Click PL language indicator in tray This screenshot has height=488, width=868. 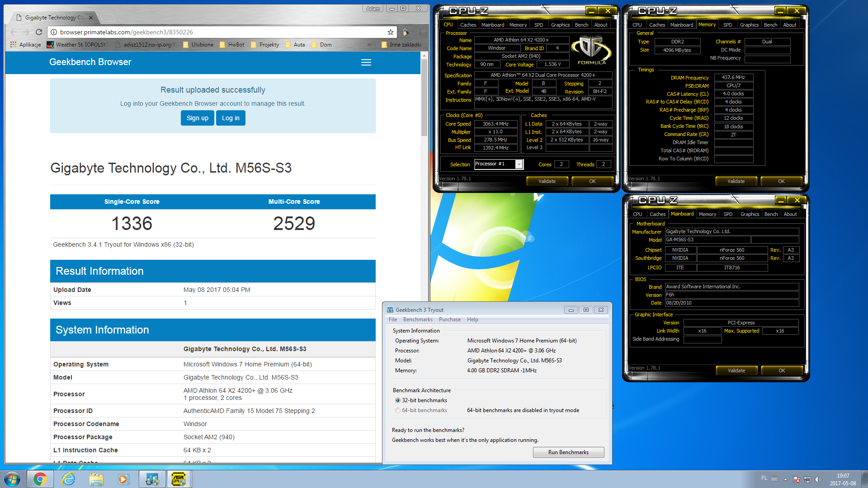(764, 478)
